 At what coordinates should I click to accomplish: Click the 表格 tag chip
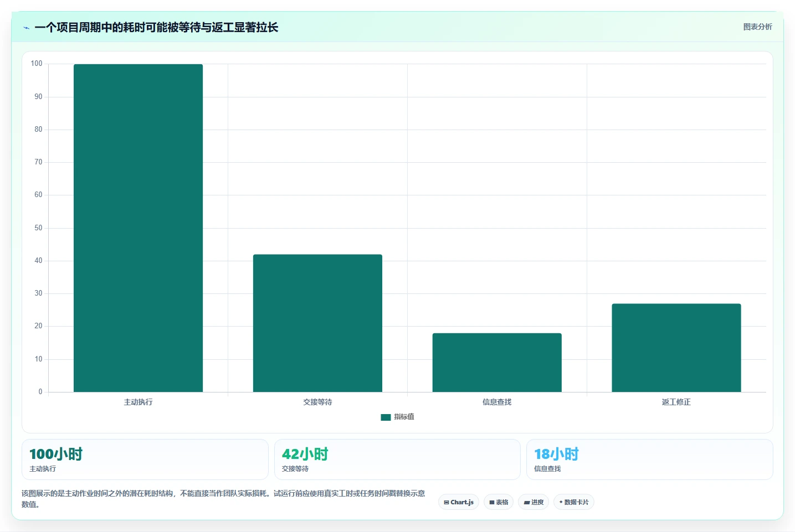499,502
